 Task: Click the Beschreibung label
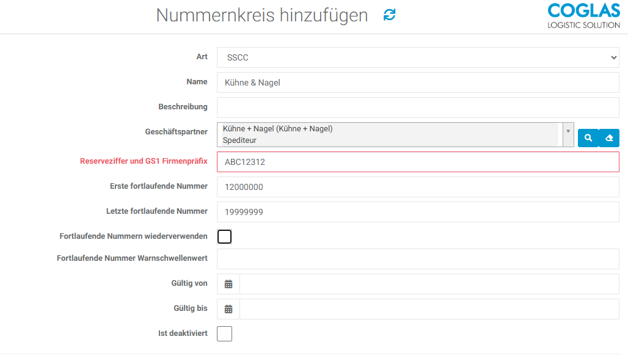183,107
